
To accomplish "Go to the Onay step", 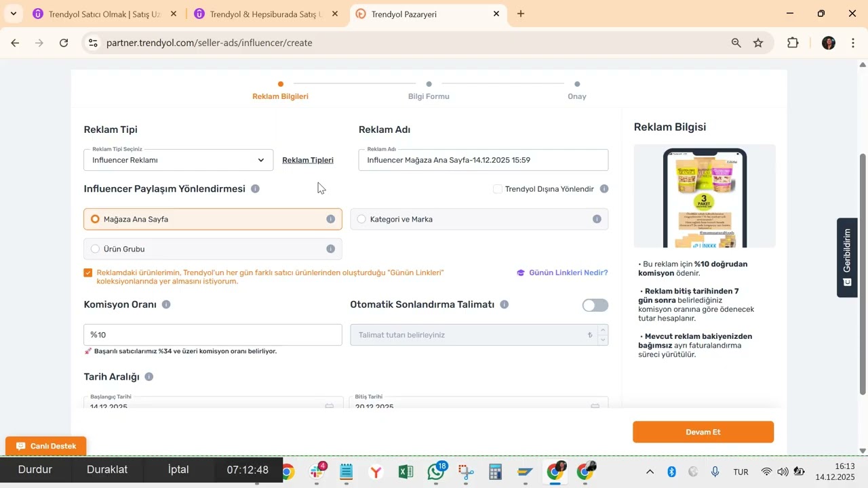I will point(577,91).
